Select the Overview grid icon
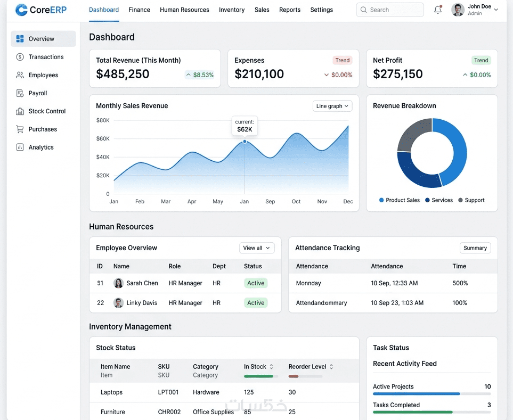Image resolution: width=513 pixels, height=420 pixels. pos(20,39)
